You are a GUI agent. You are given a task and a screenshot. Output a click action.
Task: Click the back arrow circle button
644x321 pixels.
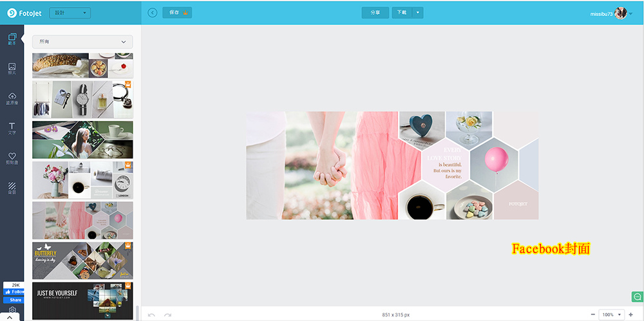[153, 13]
